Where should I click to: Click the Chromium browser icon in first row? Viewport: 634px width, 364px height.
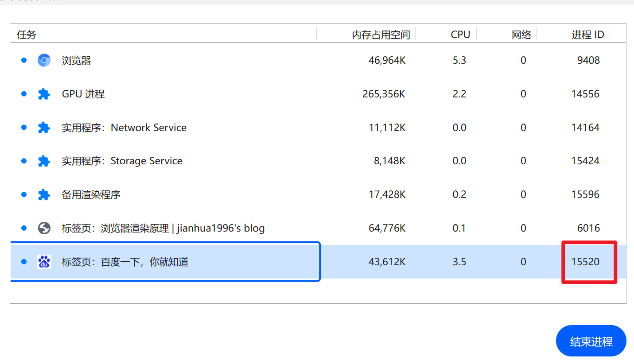[x=44, y=60]
